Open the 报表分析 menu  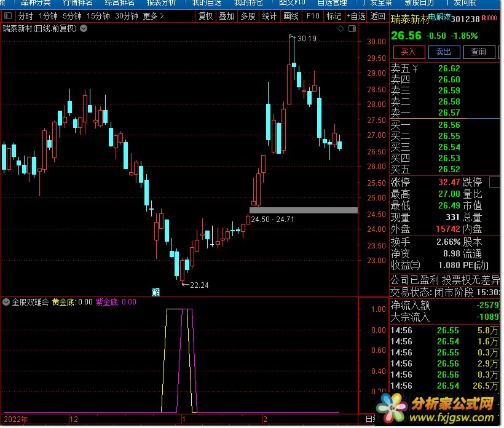(x=162, y=3)
